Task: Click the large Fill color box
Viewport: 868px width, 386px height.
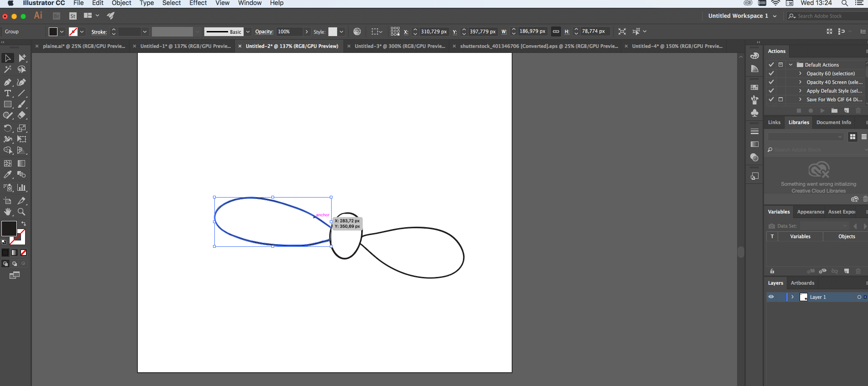Action: (9, 229)
